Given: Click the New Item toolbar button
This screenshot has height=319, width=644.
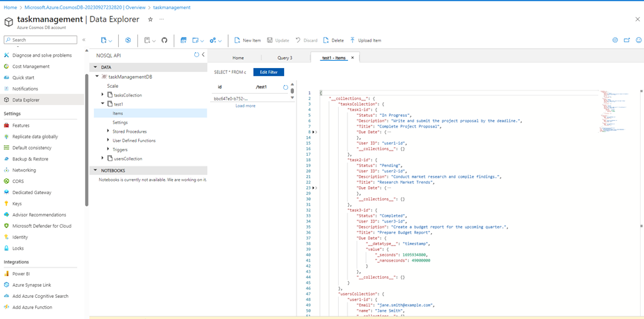Looking at the screenshot, I should [248, 40].
